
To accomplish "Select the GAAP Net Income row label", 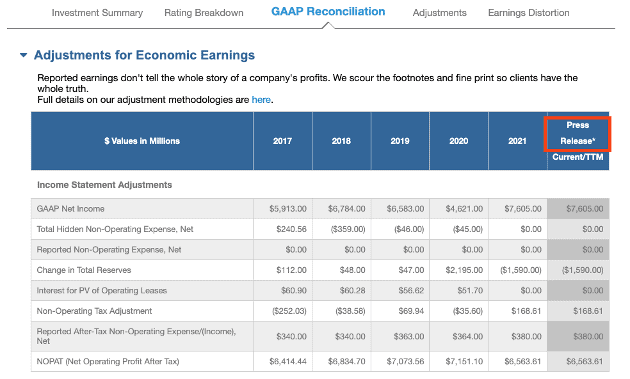I will (x=70, y=209).
